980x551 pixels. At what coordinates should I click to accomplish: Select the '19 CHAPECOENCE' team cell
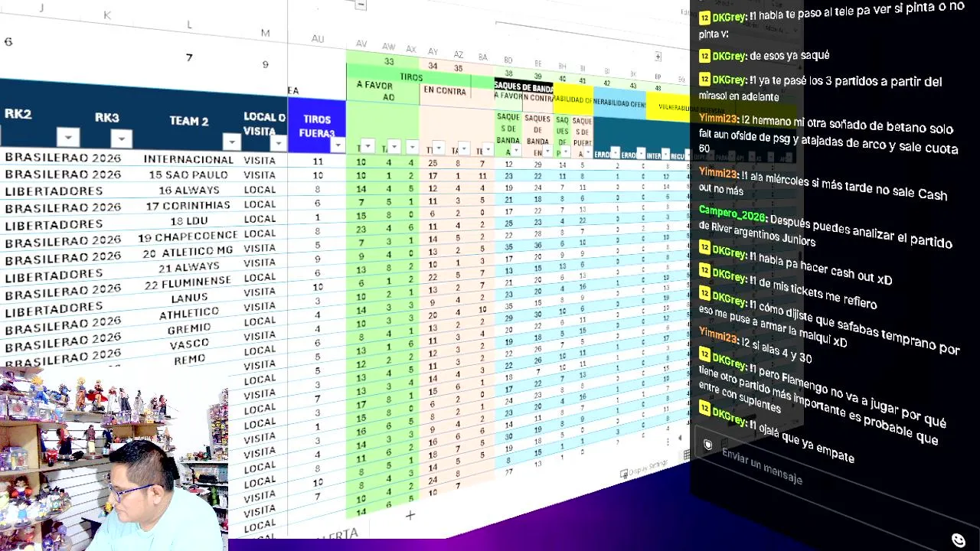coord(188,237)
